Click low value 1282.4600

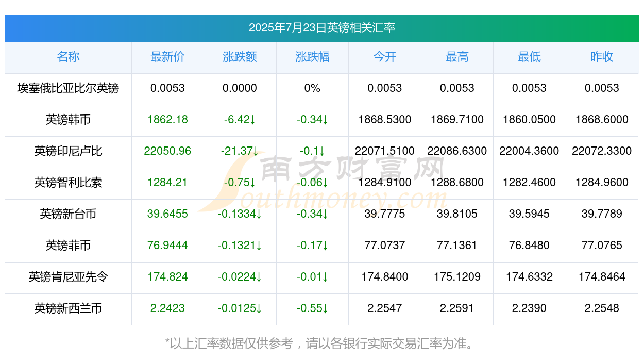tap(529, 183)
